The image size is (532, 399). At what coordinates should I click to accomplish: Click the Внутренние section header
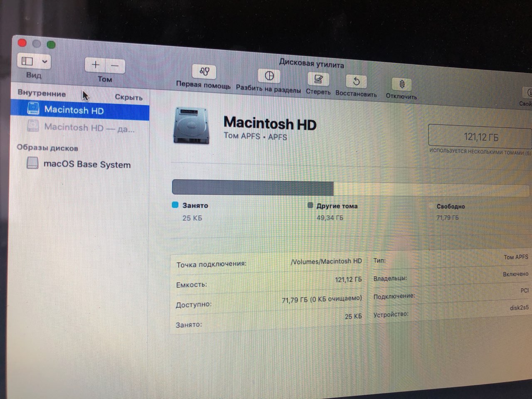(42, 93)
